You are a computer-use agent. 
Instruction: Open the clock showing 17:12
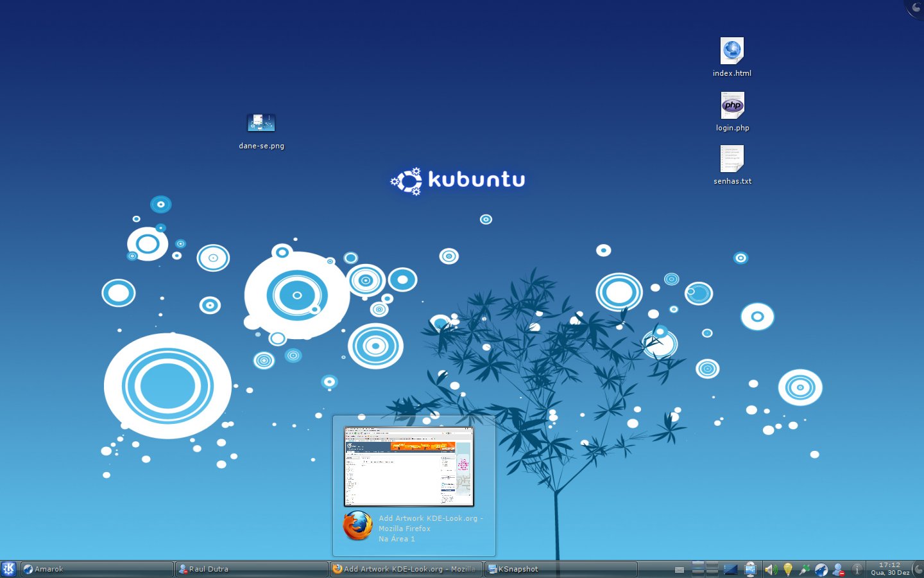pyautogui.click(x=890, y=569)
